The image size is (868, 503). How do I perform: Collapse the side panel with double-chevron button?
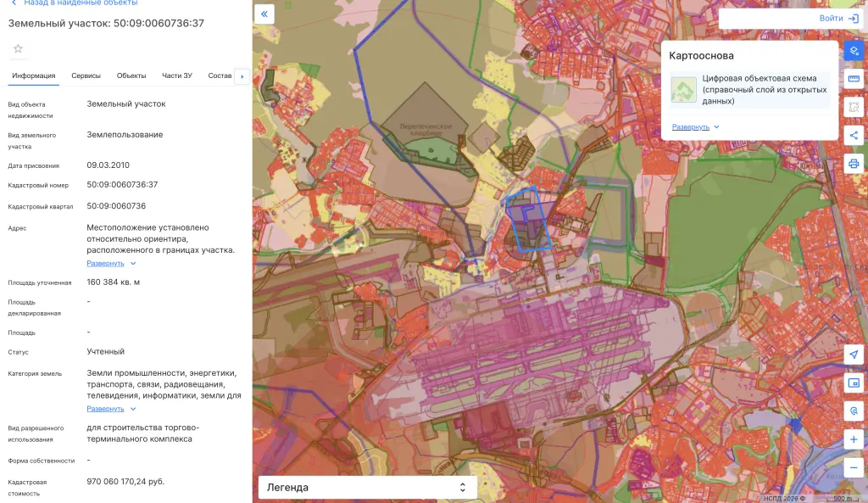[264, 14]
